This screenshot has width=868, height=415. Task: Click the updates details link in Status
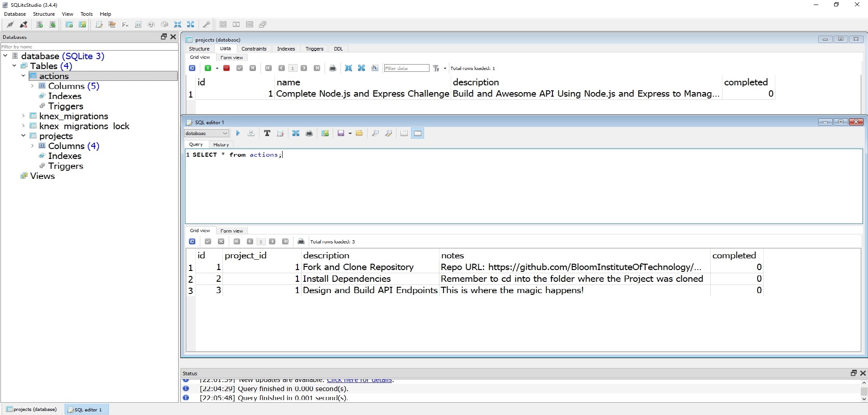pos(359,380)
